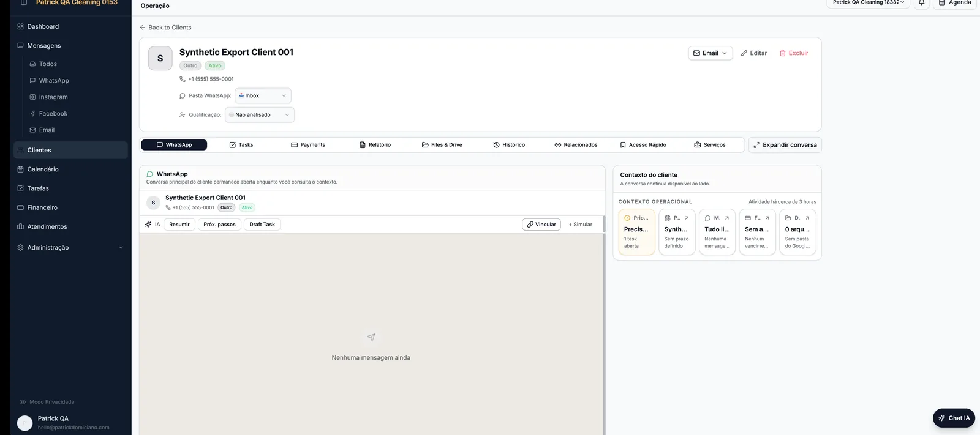Click the Outro badge in header
This screenshot has width=980, height=435.
click(x=190, y=65)
